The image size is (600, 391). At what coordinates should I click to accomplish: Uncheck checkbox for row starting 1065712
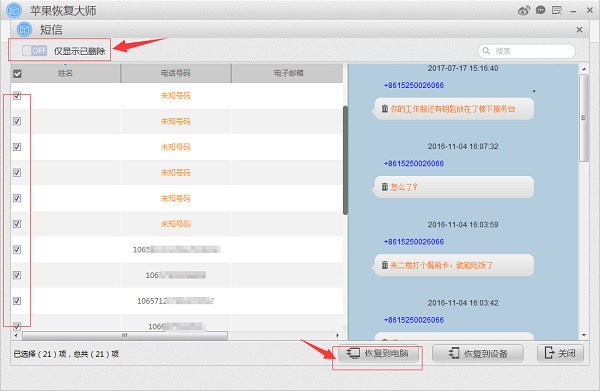pos(17,301)
